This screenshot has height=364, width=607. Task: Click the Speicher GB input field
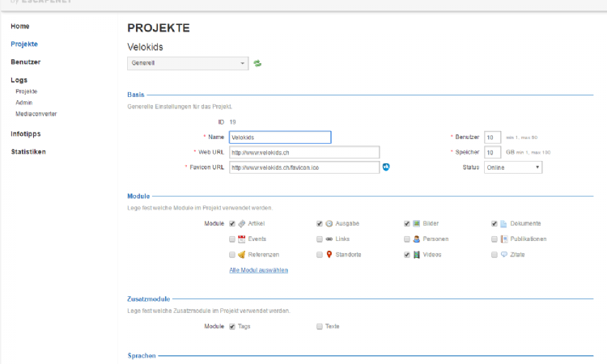[x=493, y=152]
